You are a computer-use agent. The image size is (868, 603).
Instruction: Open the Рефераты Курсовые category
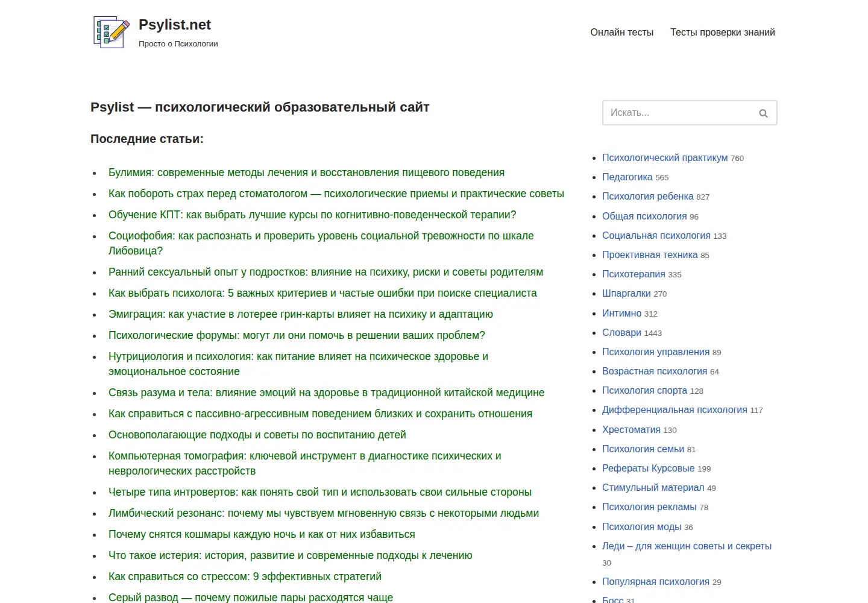[648, 468]
